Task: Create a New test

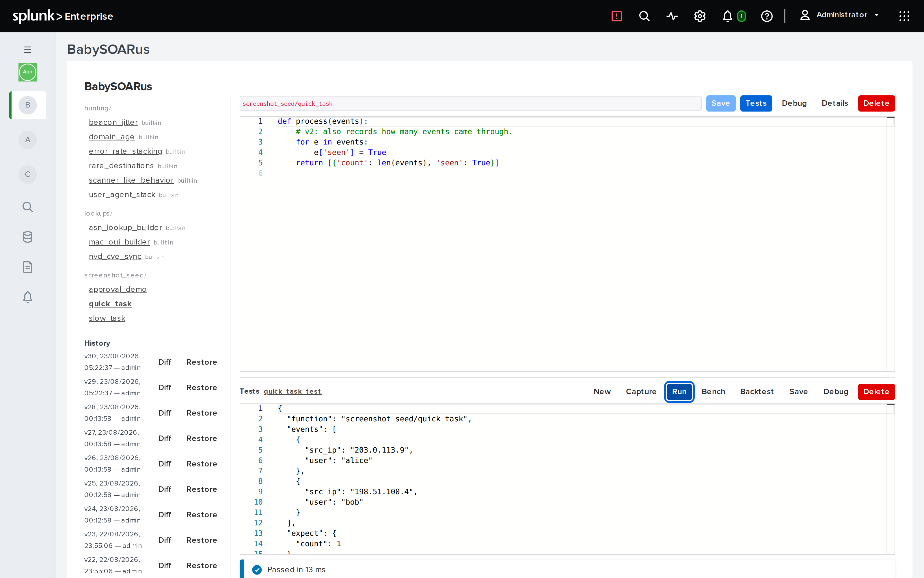Action: tap(602, 391)
